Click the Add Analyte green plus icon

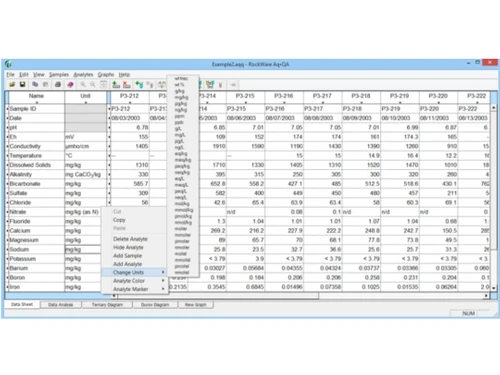click(139, 85)
